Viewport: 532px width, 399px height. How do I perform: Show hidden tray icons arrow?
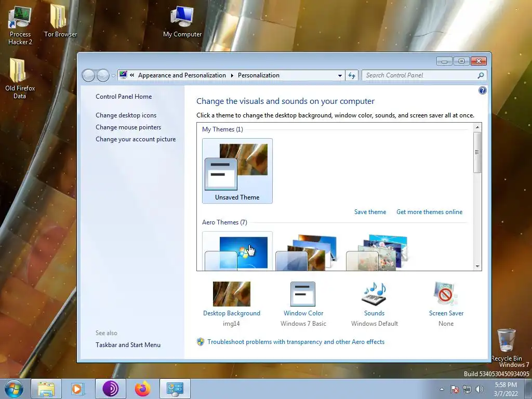tap(442, 389)
